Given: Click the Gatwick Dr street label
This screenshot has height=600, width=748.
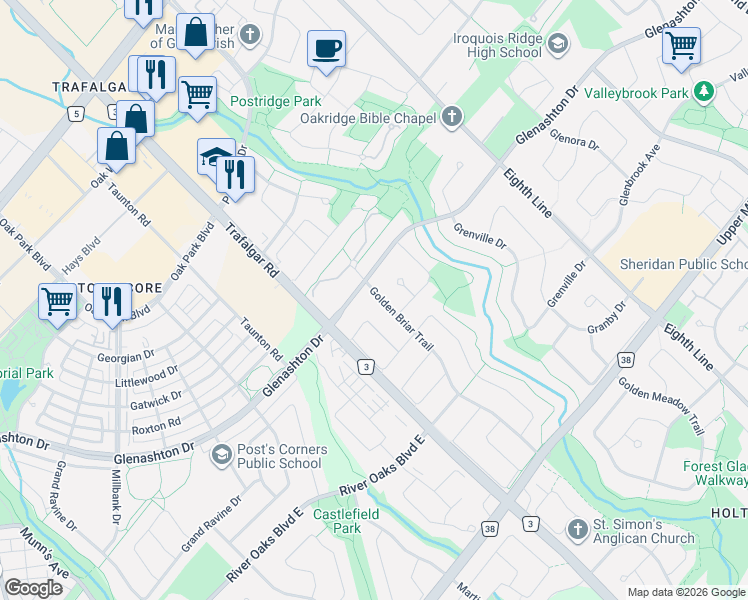Looking at the screenshot, I should coord(156,400).
